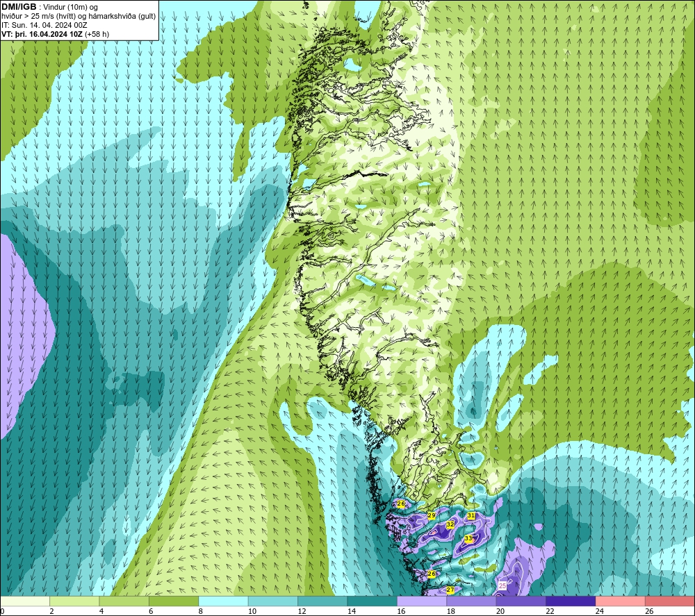Select the title line 'DMI/IGB : Vindur (10m) og'

point(49,7)
